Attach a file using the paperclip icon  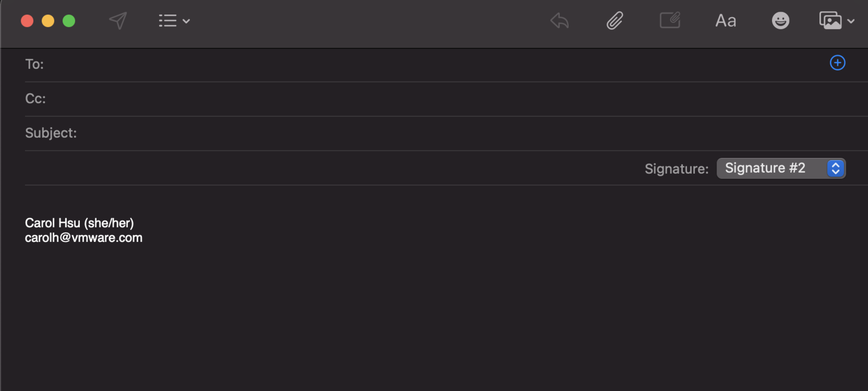point(615,21)
